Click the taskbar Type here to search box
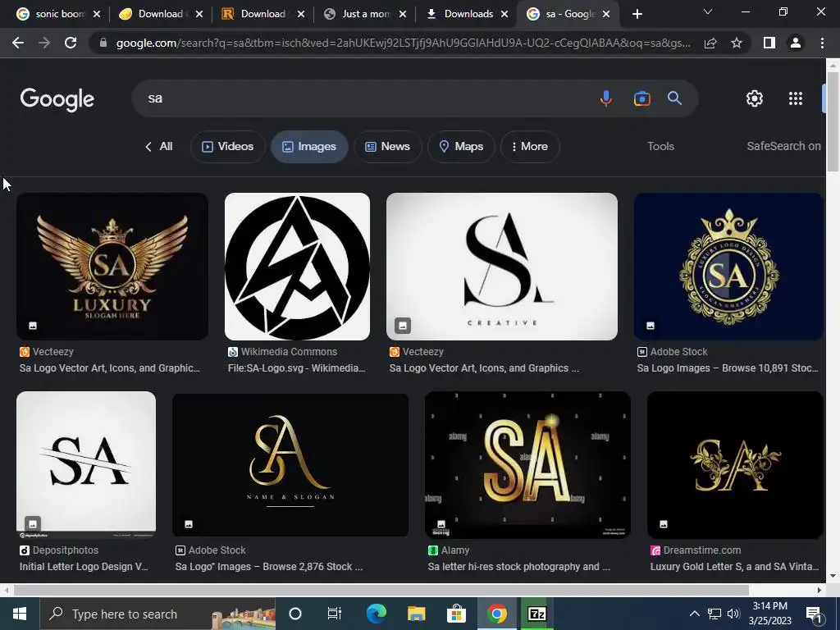This screenshot has width=840, height=630. pyautogui.click(x=158, y=614)
